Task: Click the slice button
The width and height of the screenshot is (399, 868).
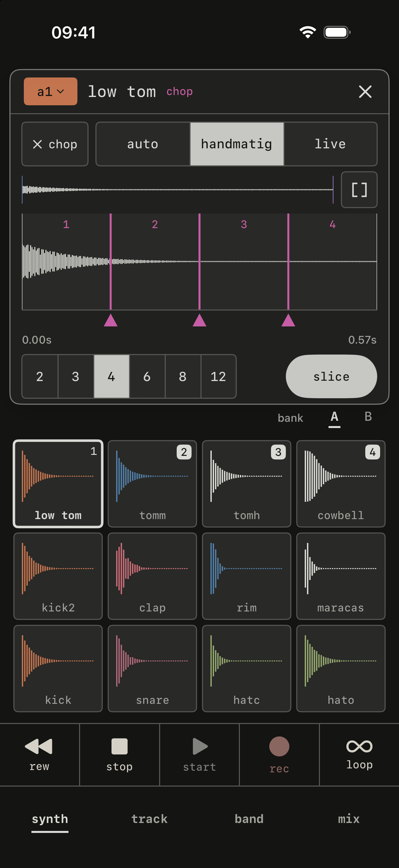Action: [331, 376]
